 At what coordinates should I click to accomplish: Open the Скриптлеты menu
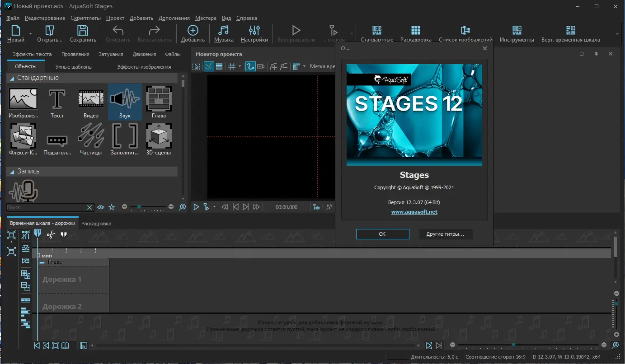click(85, 18)
